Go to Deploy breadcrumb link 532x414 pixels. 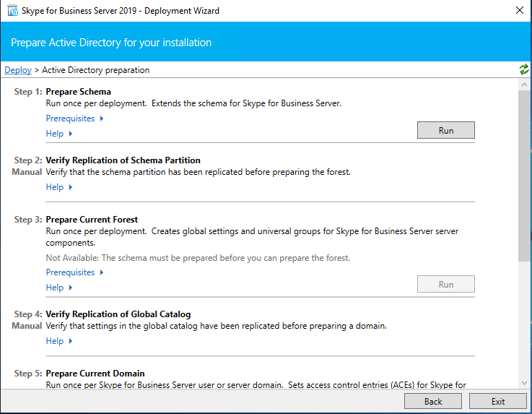[18, 70]
